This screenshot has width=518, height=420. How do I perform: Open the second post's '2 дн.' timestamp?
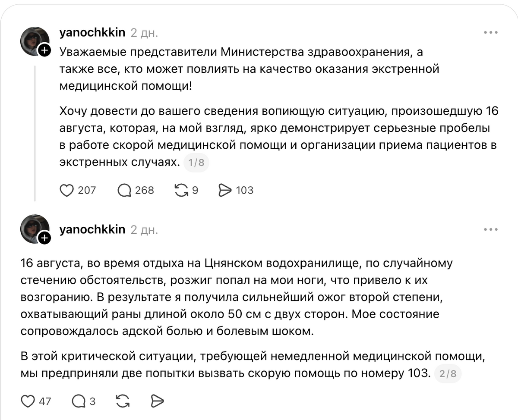pos(144,230)
